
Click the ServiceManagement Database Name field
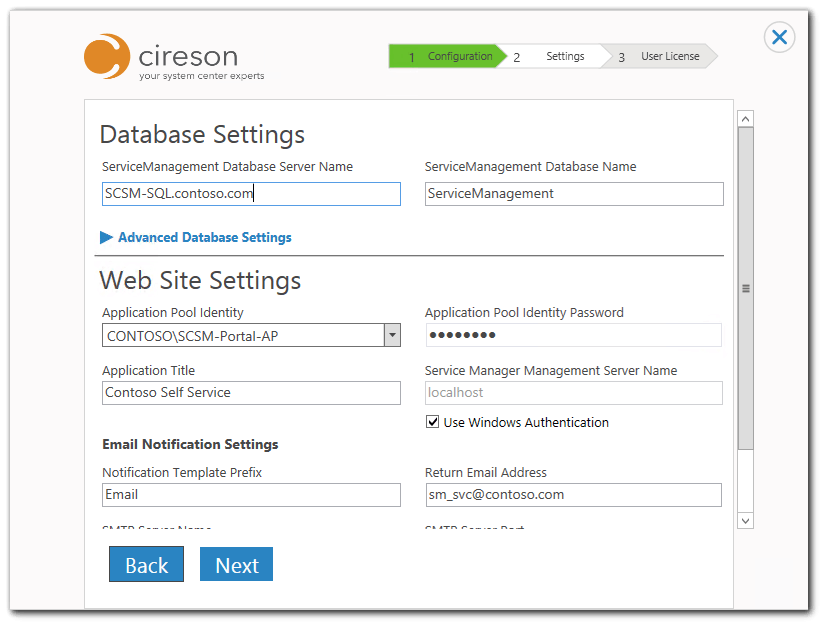(573, 194)
